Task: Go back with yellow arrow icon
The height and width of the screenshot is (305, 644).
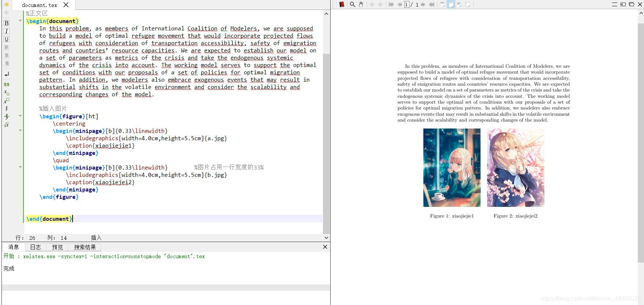Action: coord(6,4)
